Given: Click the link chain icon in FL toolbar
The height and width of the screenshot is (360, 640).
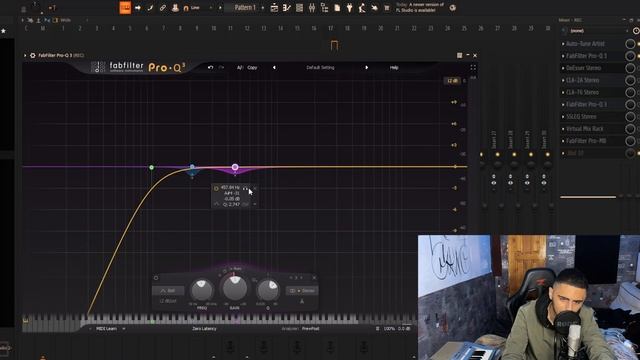Looking at the screenshot, I should point(162,8).
